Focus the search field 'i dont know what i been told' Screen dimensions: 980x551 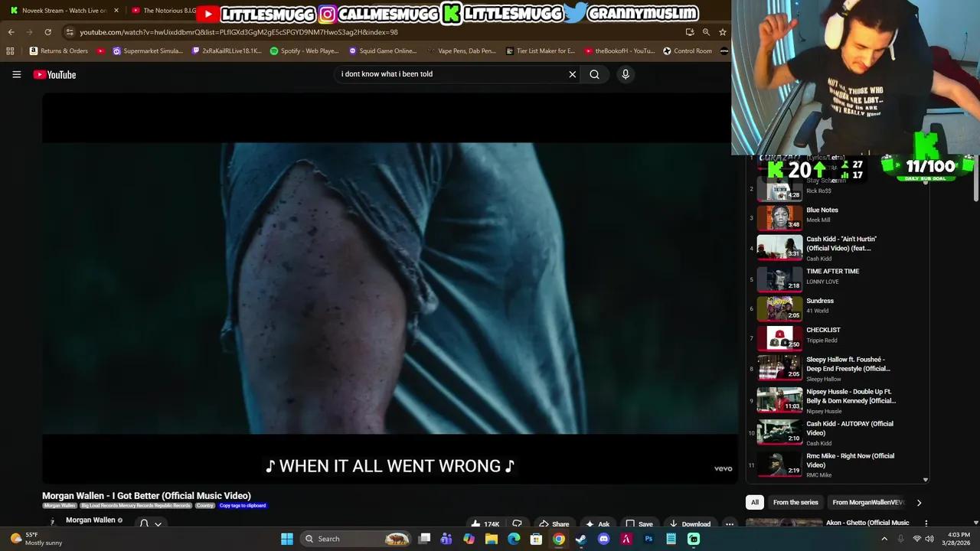click(x=452, y=74)
